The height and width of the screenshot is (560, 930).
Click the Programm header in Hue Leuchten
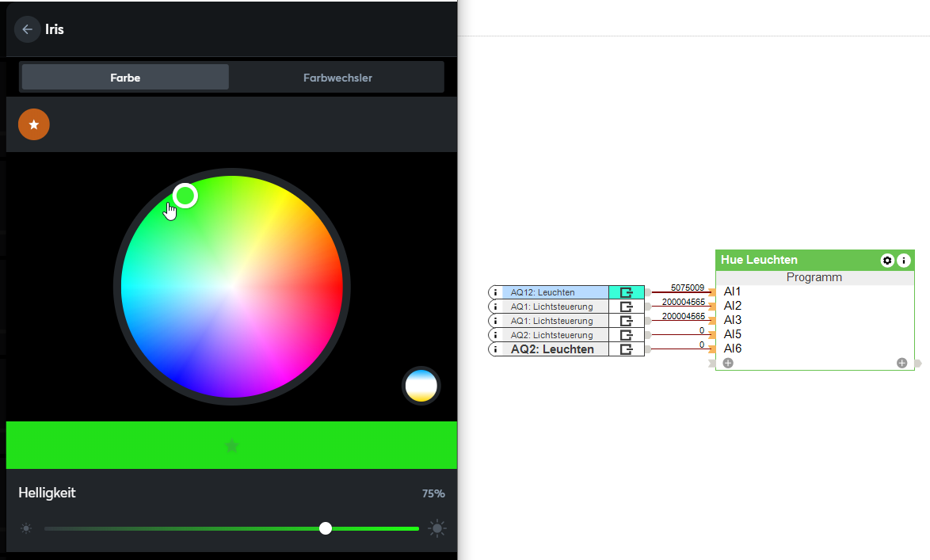[x=814, y=277]
